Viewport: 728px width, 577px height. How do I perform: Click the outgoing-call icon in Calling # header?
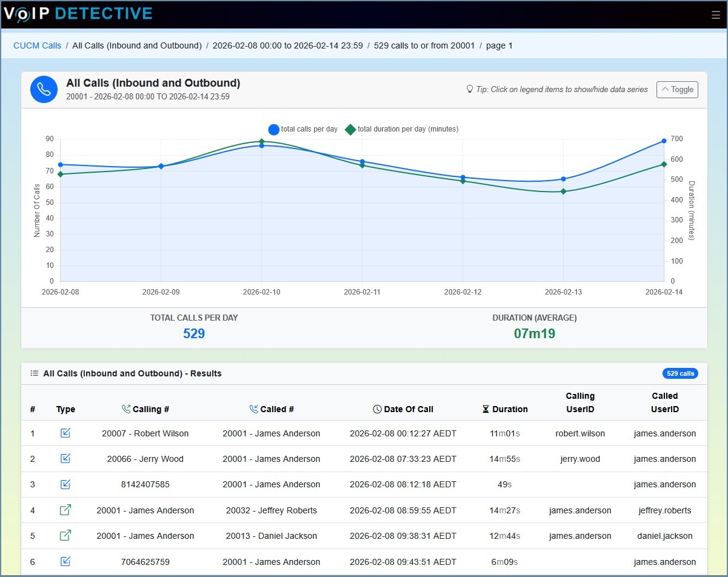(x=125, y=409)
